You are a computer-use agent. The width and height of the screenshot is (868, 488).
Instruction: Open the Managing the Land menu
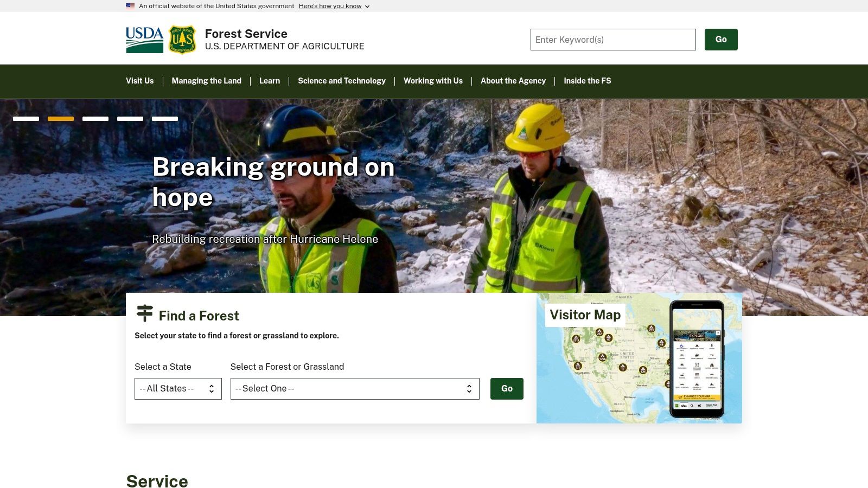coord(206,81)
